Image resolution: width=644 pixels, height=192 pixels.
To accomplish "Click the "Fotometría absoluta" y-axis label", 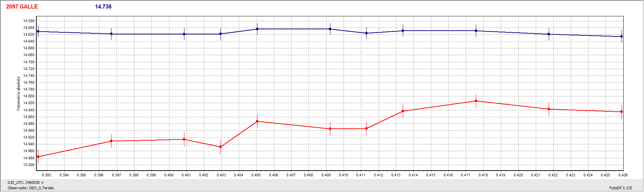I will point(19,93).
